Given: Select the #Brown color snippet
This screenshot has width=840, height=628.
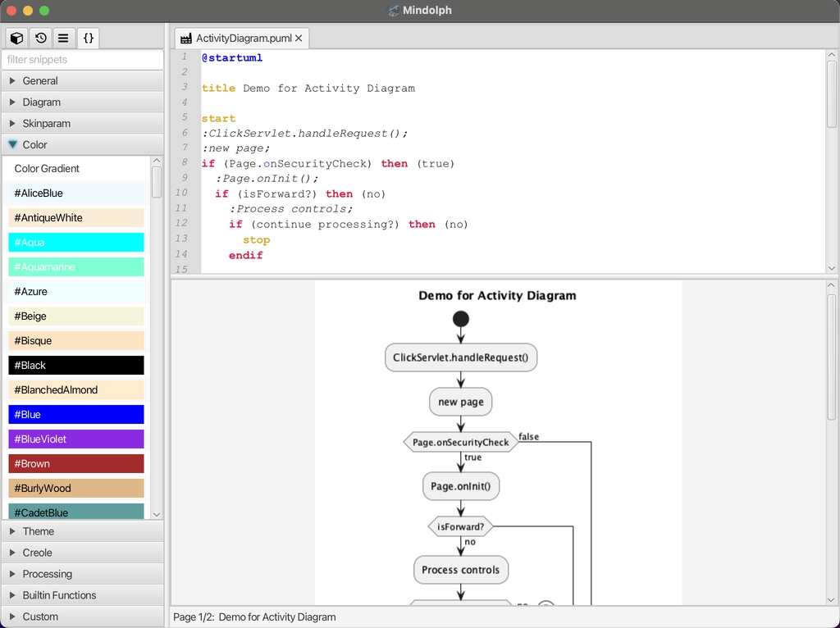Looking at the screenshot, I should click(76, 464).
